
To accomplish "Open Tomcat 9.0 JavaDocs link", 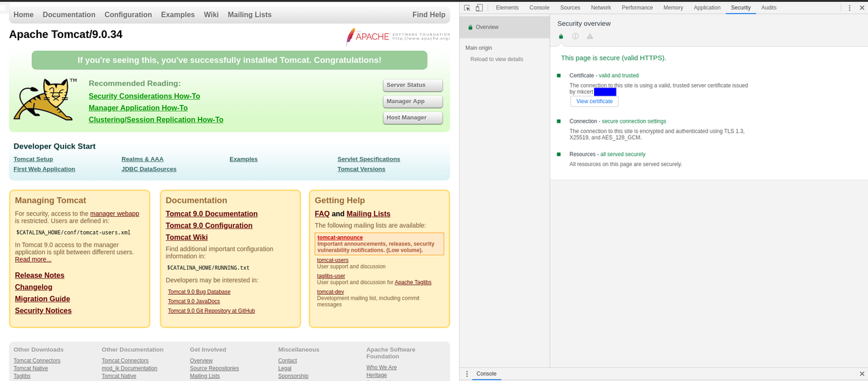I will point(194,302).
